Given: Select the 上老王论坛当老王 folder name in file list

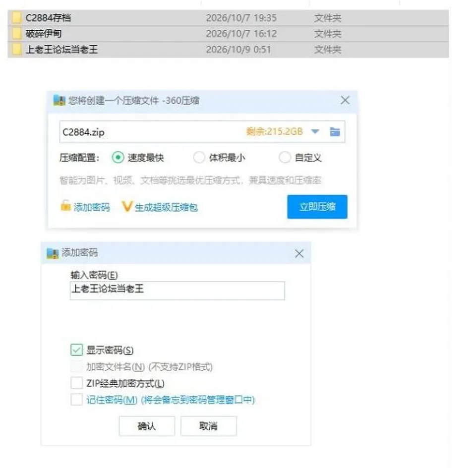Looking at the screenshot, I should tap(62, 49).
